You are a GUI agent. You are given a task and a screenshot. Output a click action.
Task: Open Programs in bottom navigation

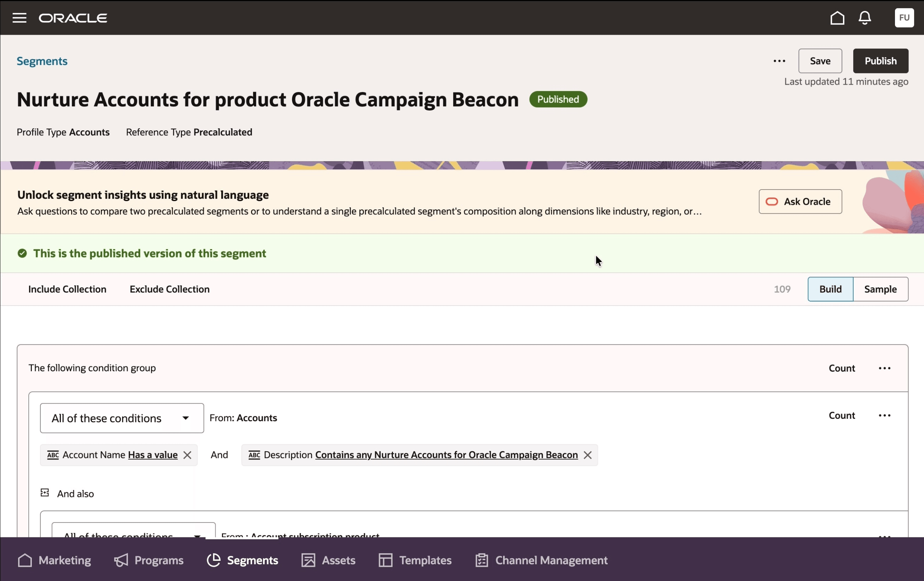148,560
